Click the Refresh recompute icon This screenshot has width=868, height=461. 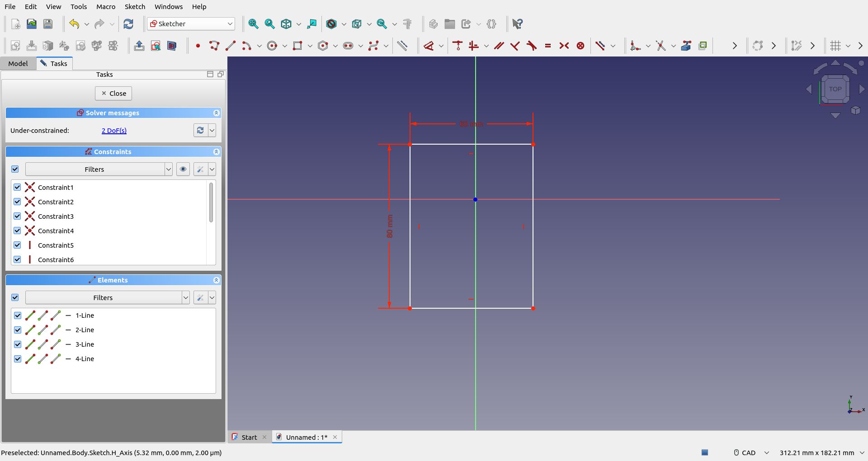(x=128, y=24)
